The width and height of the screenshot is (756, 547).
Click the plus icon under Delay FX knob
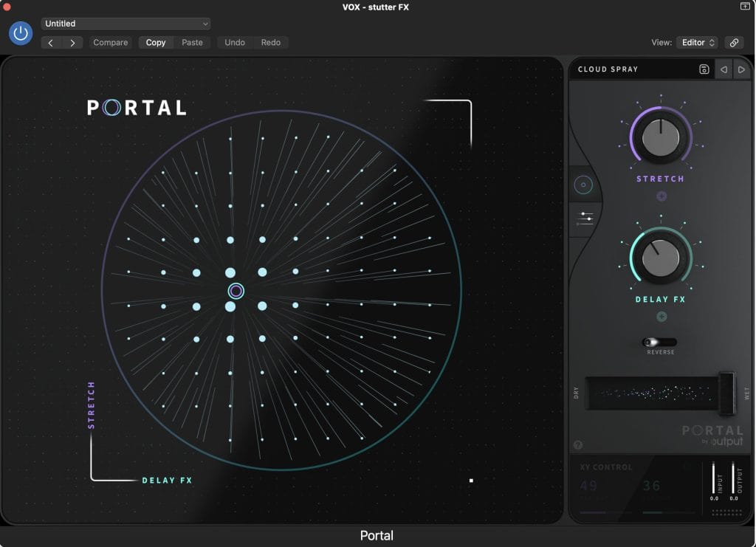661,317
